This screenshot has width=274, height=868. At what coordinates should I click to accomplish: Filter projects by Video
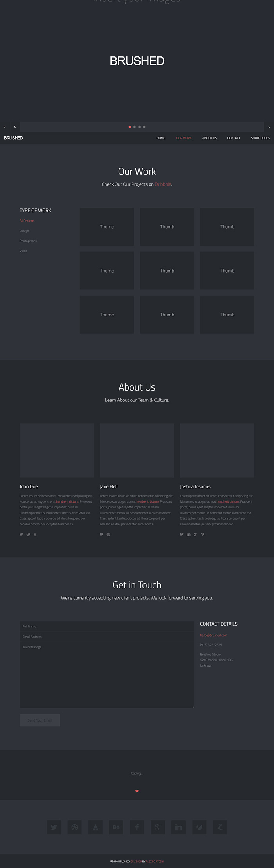[23, 251]
